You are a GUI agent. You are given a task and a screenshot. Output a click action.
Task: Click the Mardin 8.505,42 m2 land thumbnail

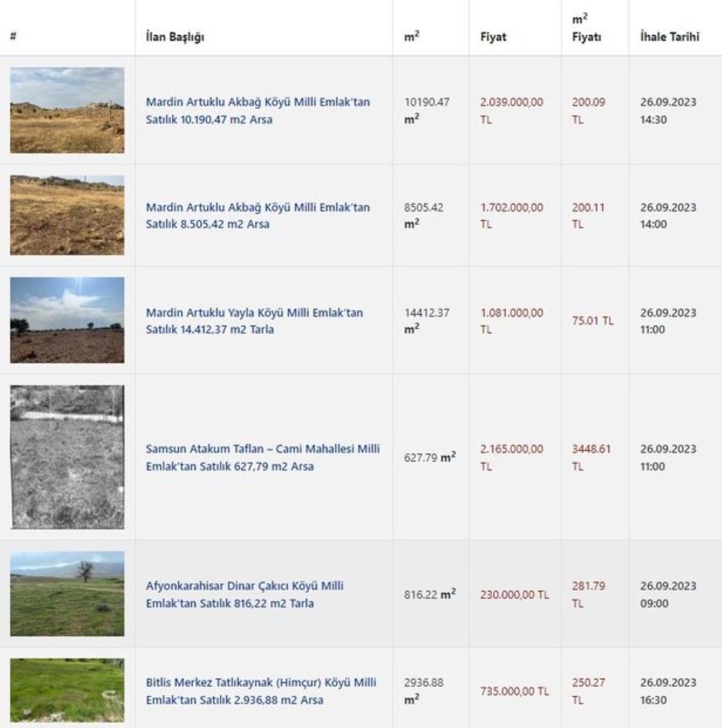[x=67, y=215]
